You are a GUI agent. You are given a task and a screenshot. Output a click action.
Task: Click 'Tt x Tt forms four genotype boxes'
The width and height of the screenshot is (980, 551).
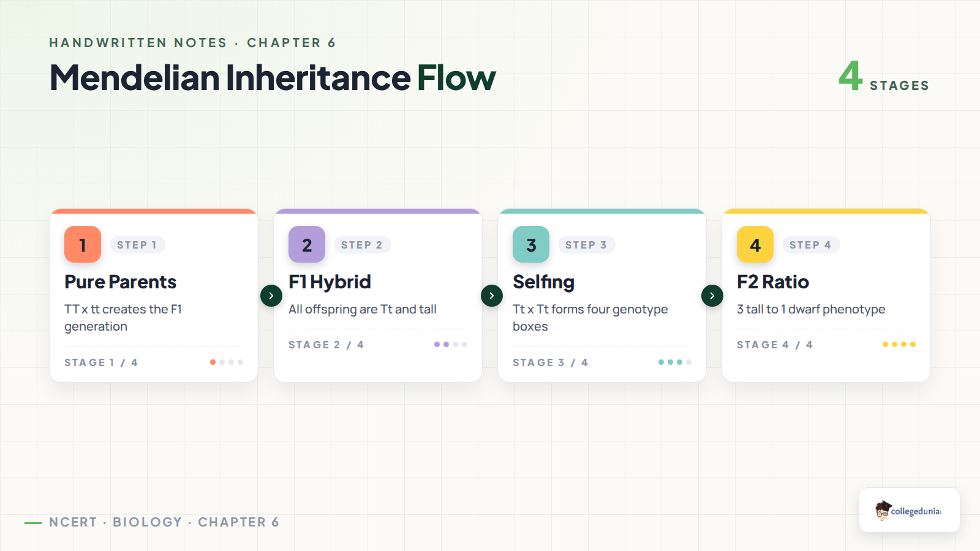point(590,318)
